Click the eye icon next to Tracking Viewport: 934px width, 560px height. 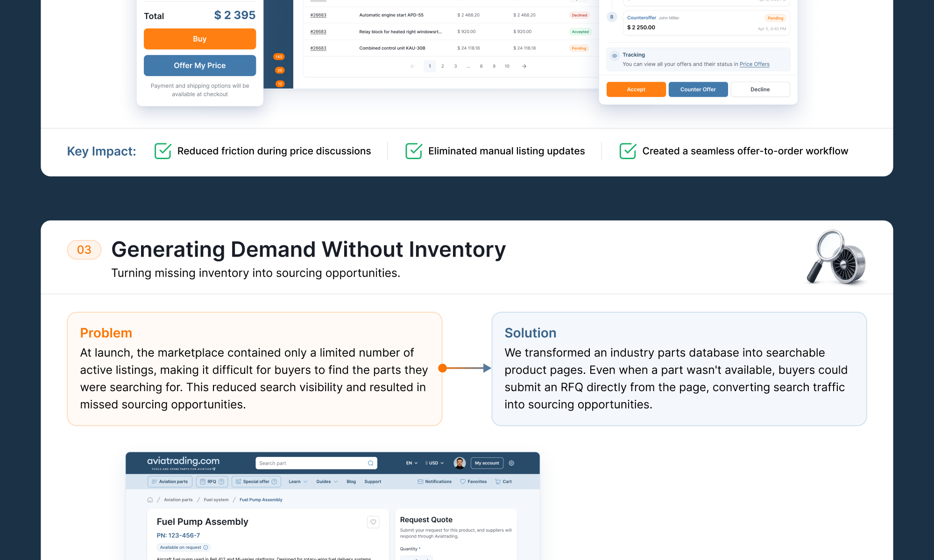point(615,56)
